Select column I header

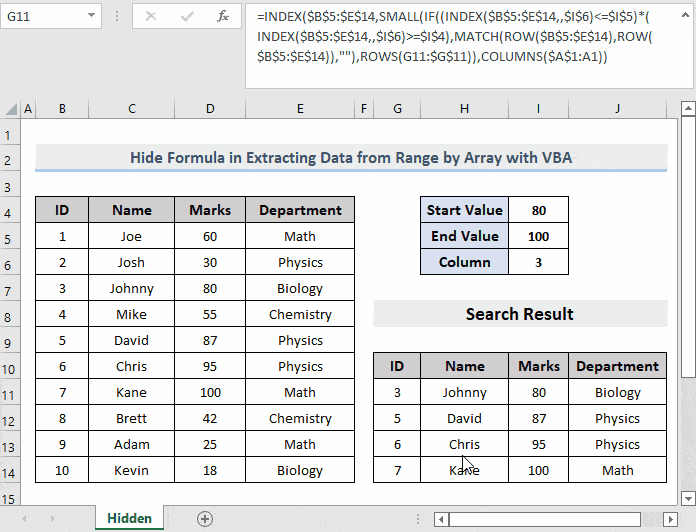(x=538, y=109)
